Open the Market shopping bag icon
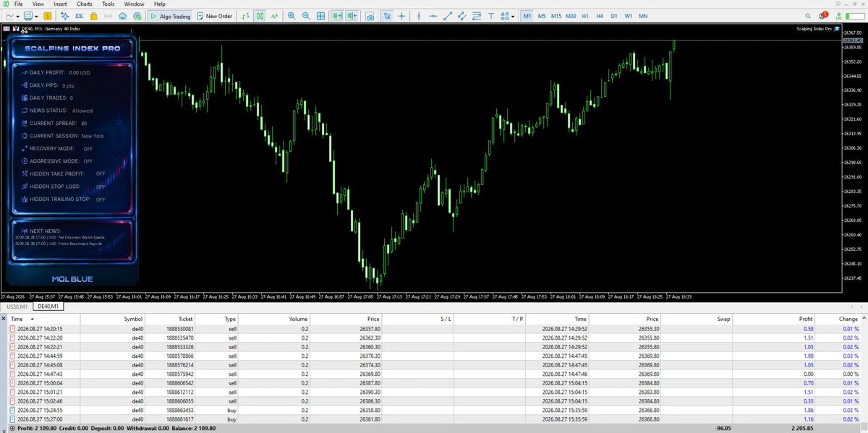The height and width of the screenshot is (433, 868). coord(94,16)
